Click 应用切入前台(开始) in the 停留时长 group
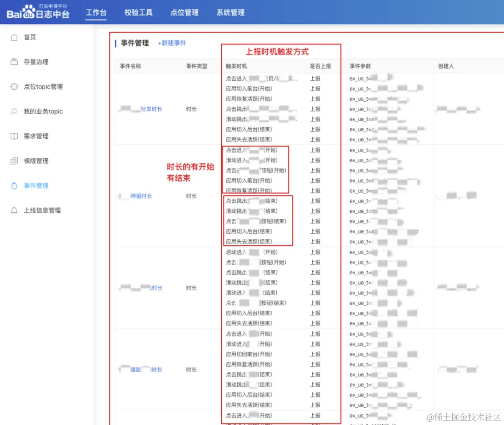Viewport: 504px width, 425px height. tap(249, 181)
